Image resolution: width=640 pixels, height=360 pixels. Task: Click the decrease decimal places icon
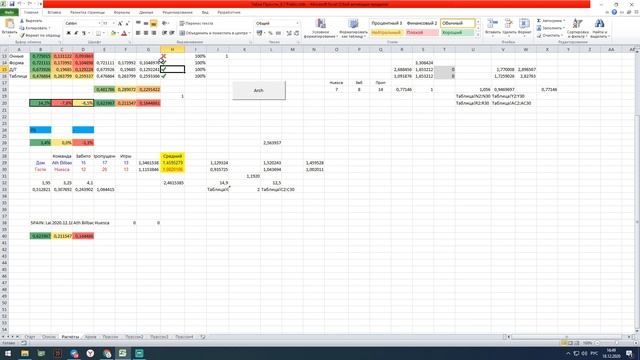(297, 33)
